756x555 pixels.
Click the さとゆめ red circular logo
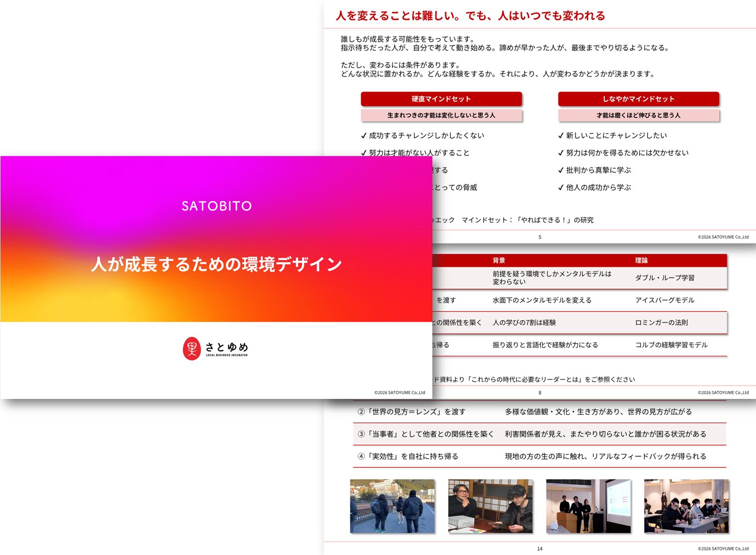point(191,349)
